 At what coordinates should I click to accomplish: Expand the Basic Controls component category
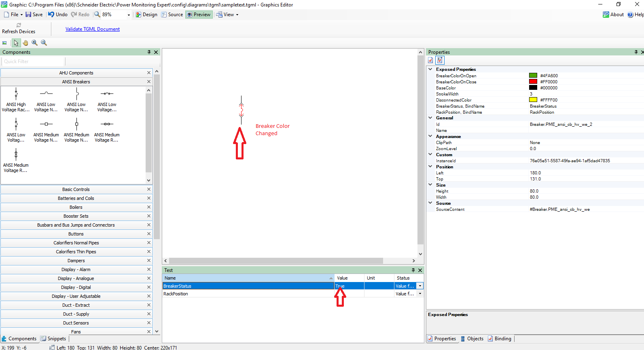[x=76, y=189]
